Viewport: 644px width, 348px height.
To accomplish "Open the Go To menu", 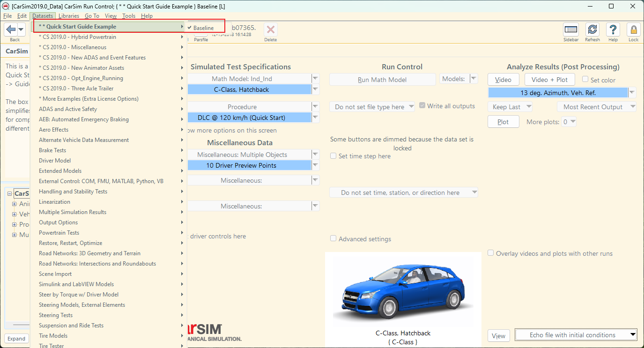I will tap(92, 16).
